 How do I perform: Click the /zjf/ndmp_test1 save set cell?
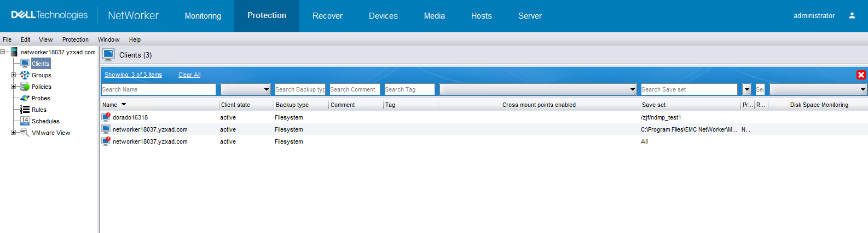(661, 117)
